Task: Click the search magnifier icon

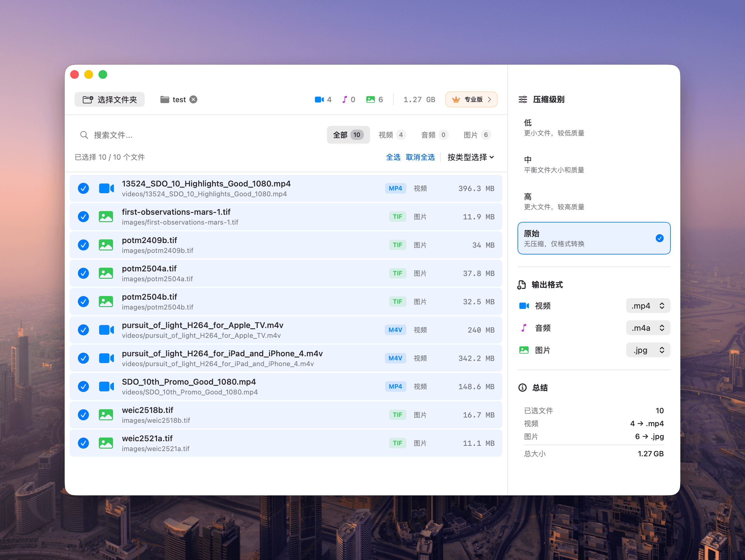Action: 84,135
